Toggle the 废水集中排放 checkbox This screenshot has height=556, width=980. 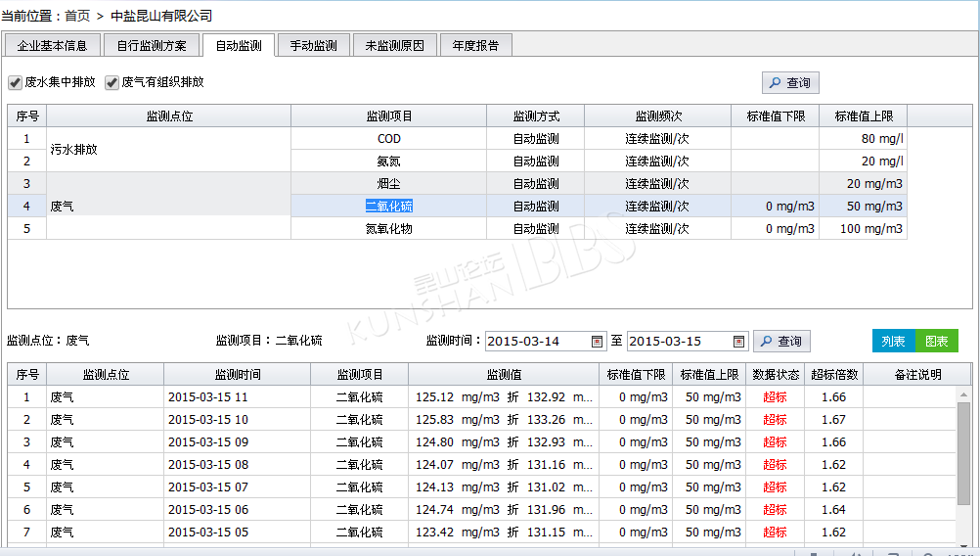click(15, 83)
